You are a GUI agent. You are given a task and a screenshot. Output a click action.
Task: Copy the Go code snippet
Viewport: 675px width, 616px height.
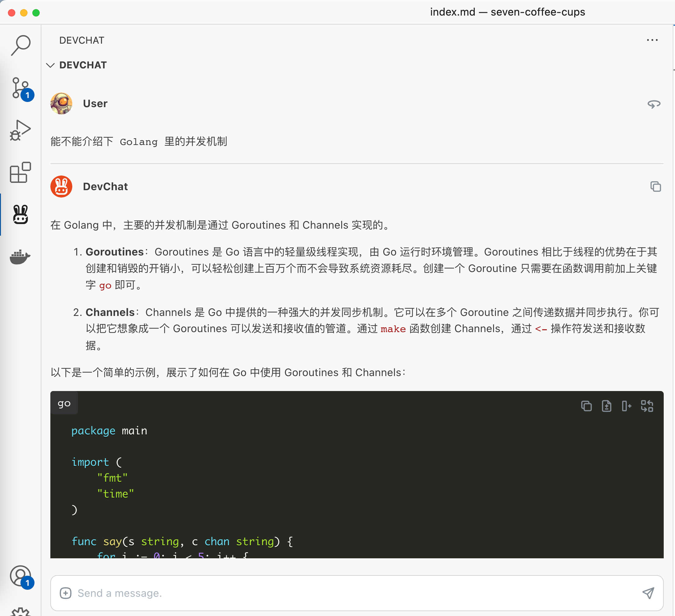pyautogui.click(x=587, y=406)
